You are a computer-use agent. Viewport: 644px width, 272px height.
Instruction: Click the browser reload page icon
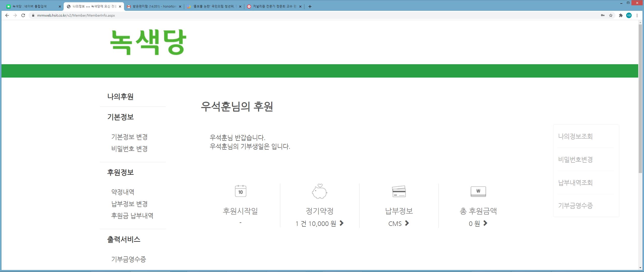[x=23, y=15]
